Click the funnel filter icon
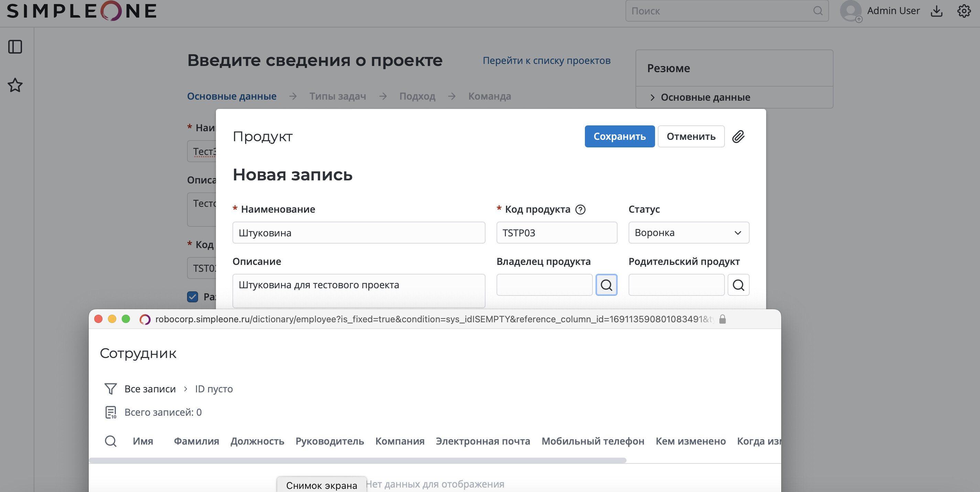The height and width of the screenshot is (492, 980). [x=110, y=389]
